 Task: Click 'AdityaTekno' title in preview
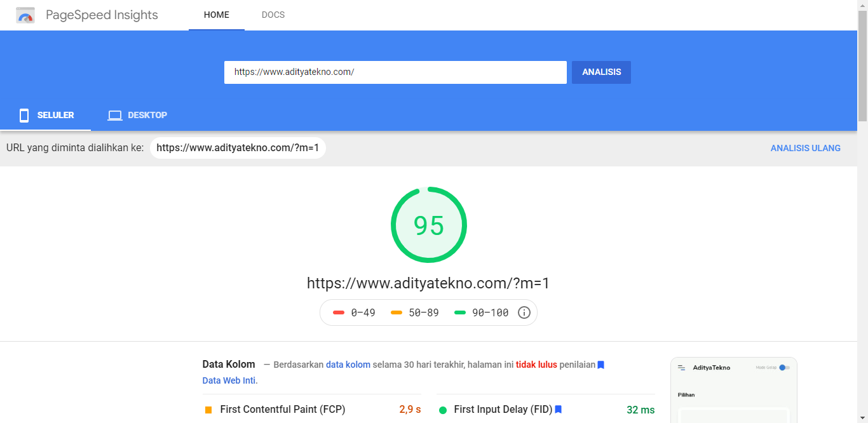712,368
